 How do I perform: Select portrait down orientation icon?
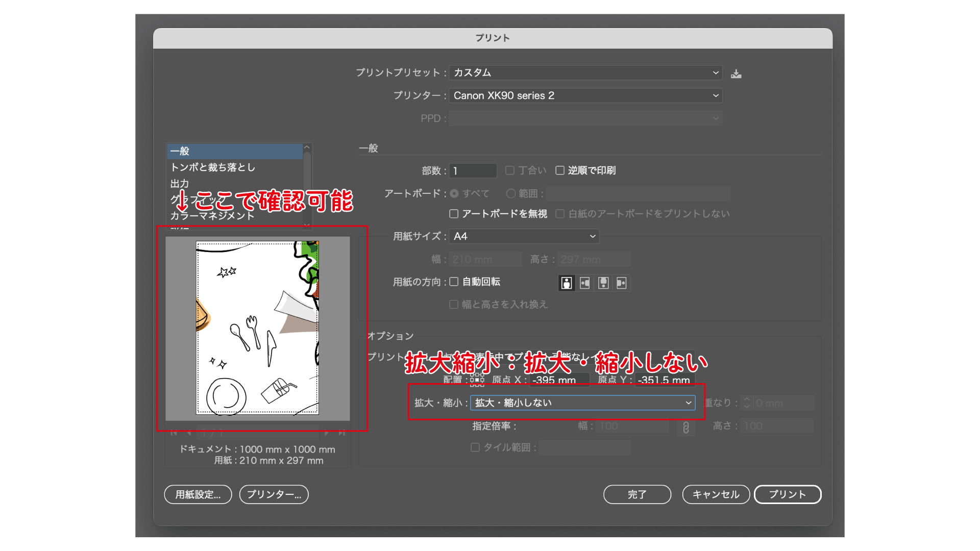click(603, 283)
